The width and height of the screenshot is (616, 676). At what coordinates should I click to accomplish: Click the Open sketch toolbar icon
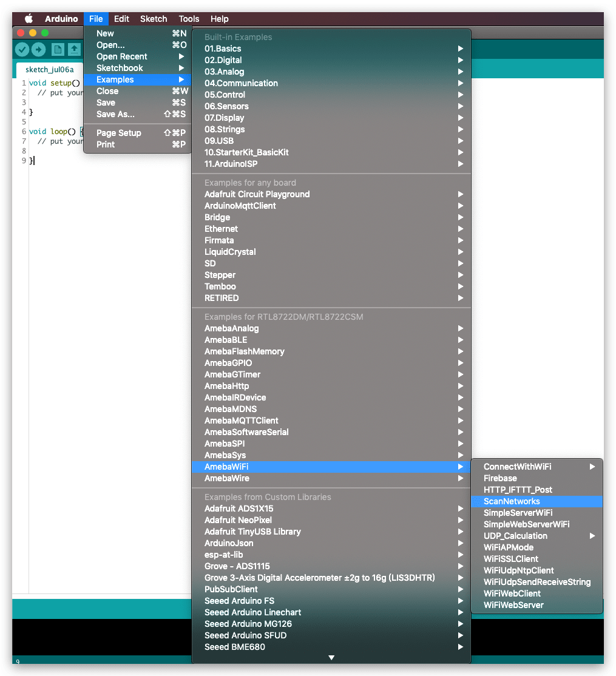[74, 50]
